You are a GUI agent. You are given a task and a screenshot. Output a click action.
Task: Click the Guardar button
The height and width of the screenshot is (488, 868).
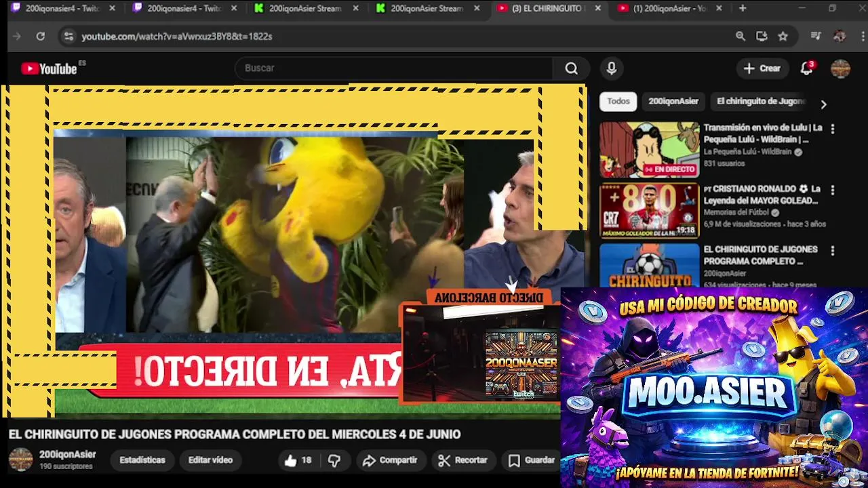point(532,460)
